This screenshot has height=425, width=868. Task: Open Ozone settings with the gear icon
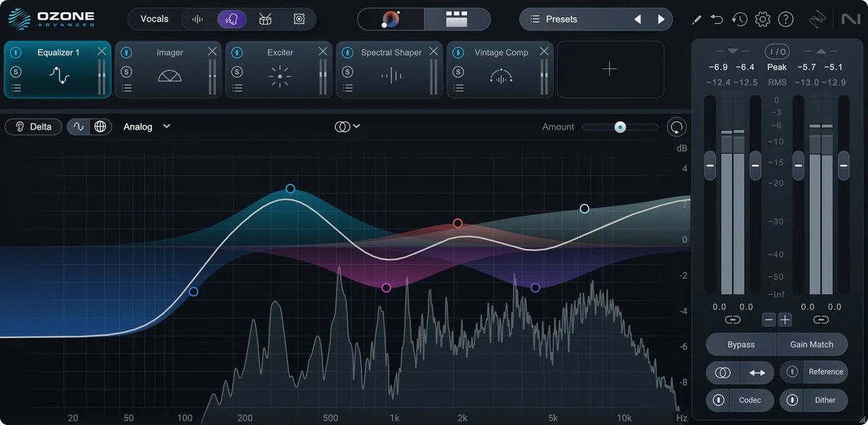click(x=762, y=19)
